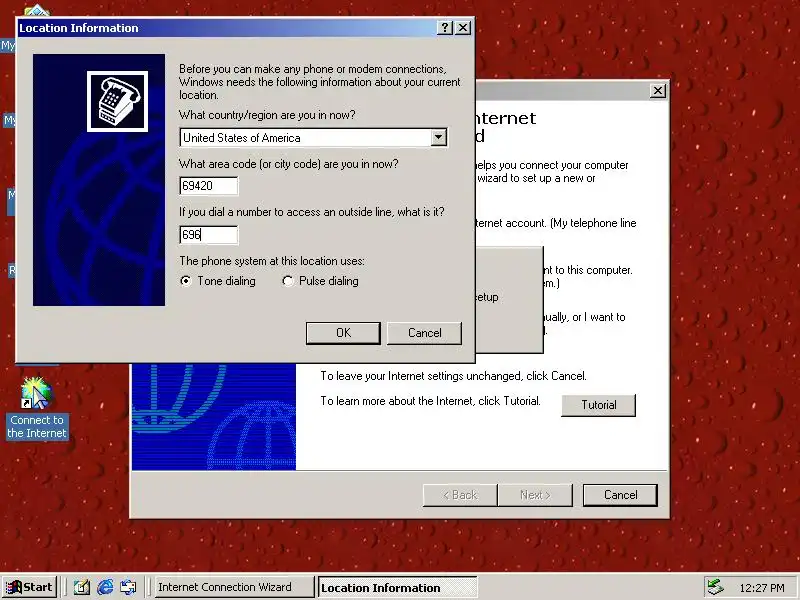Click 'What country/region are you in now?' label
Image resolution: width=800 pixels, height=600 pixels.
click(267, 115)
